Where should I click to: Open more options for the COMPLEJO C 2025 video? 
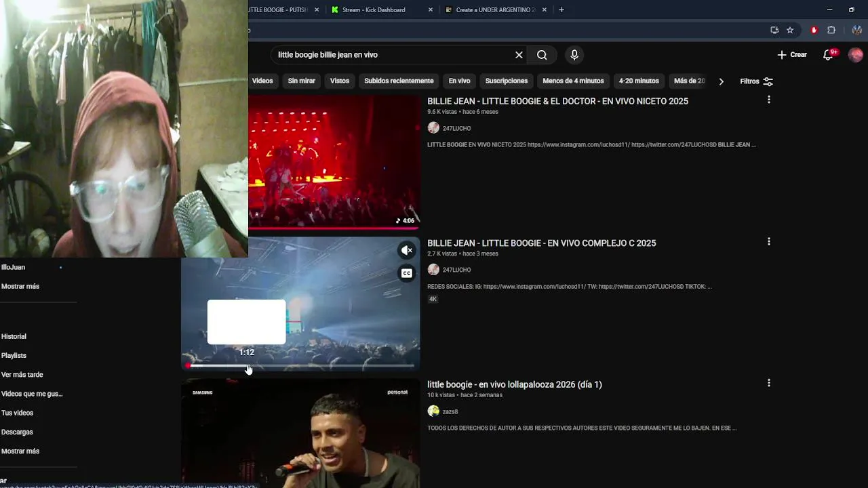[768, 241]
